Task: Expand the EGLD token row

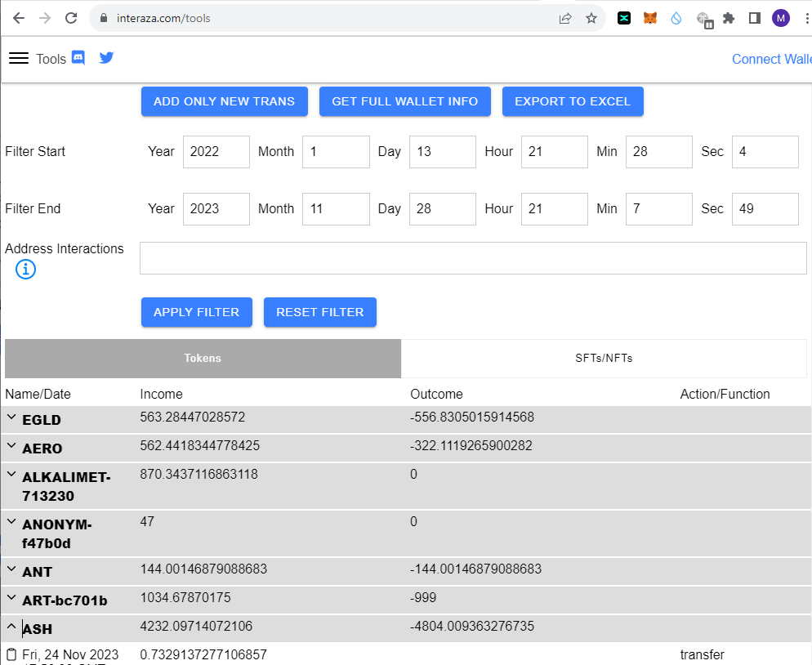Action: [x=11, y=417]
